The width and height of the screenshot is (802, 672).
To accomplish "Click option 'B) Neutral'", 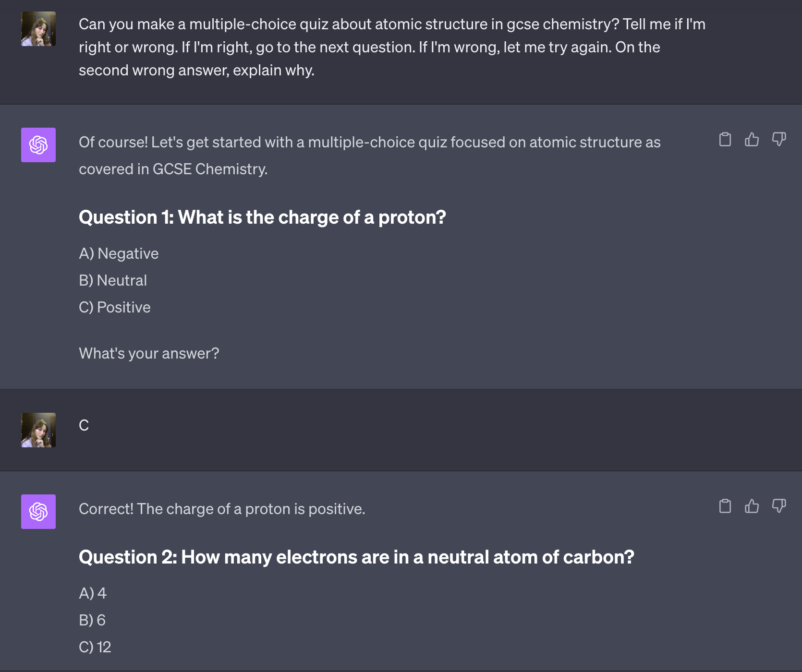I will (x=113, y=280).
